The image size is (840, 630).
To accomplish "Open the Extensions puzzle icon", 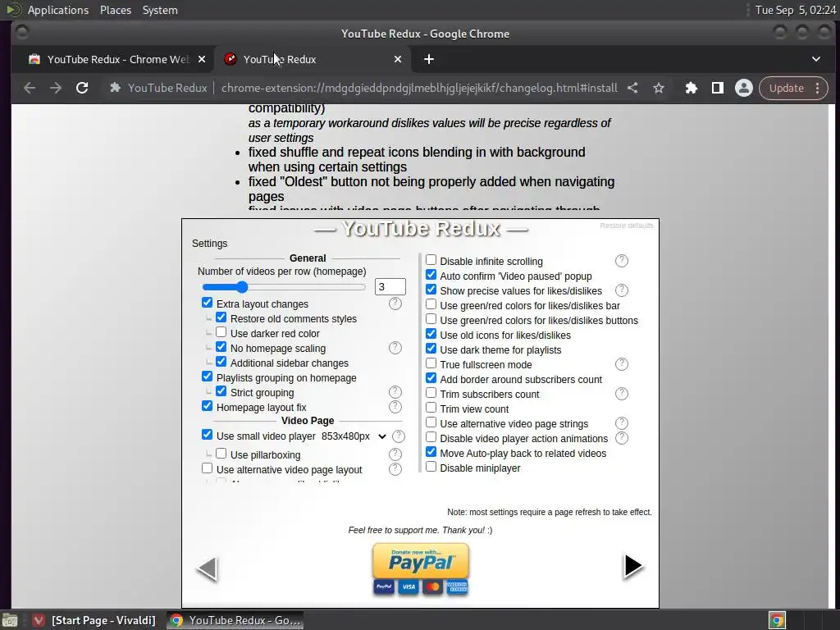I will tap(691, 88).
